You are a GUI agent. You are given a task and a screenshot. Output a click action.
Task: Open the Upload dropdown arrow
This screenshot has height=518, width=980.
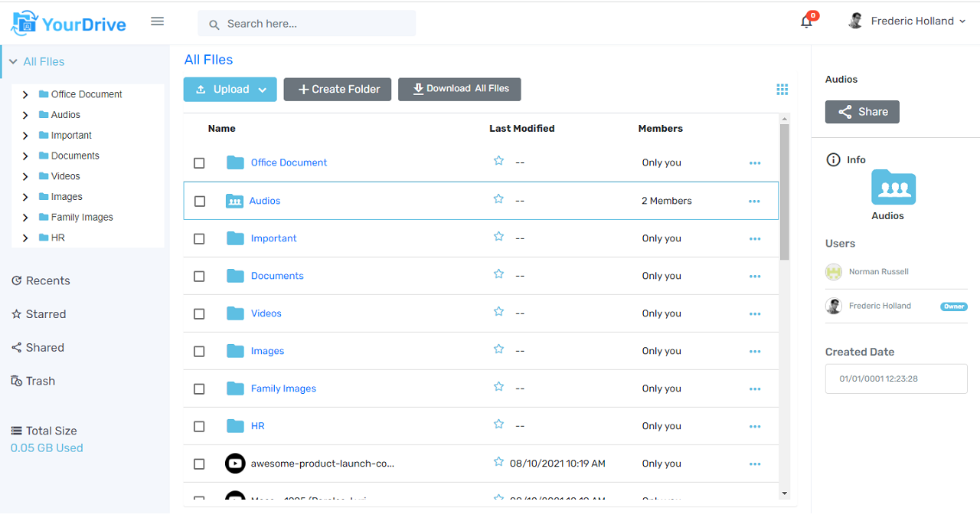coord(263,89)
